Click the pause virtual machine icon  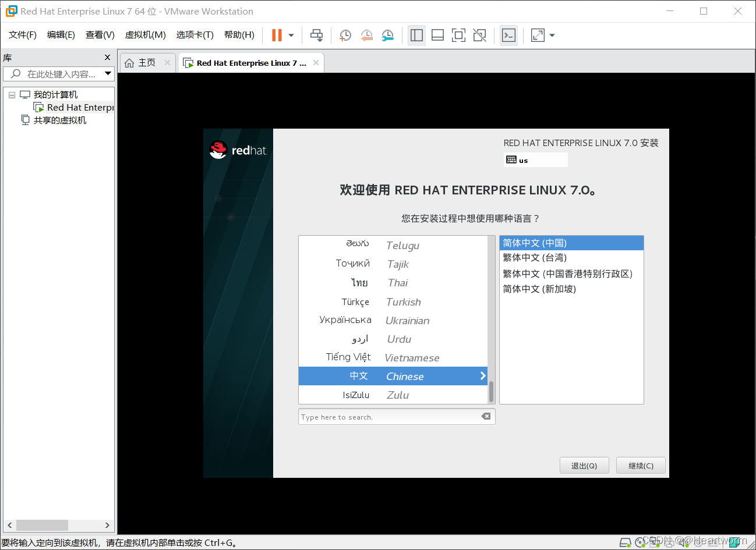pos(277,36)
